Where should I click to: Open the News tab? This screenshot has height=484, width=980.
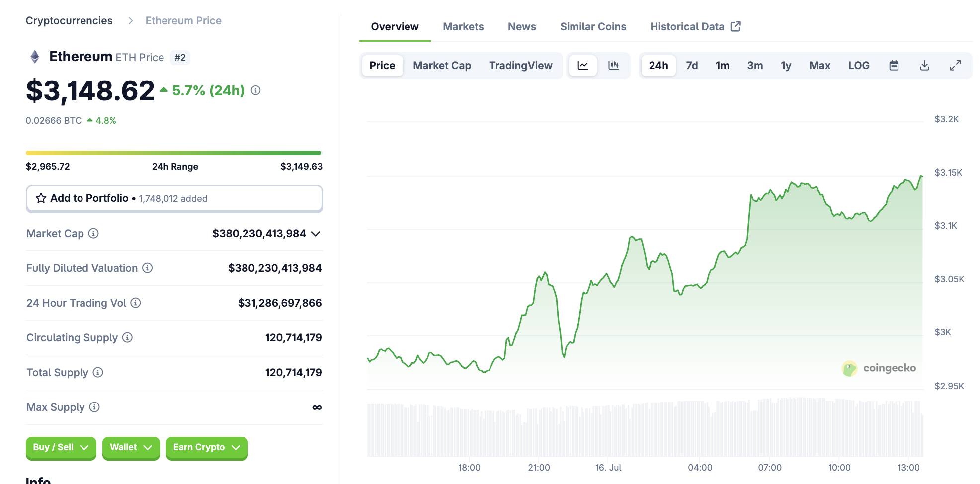tap(522, 26)
